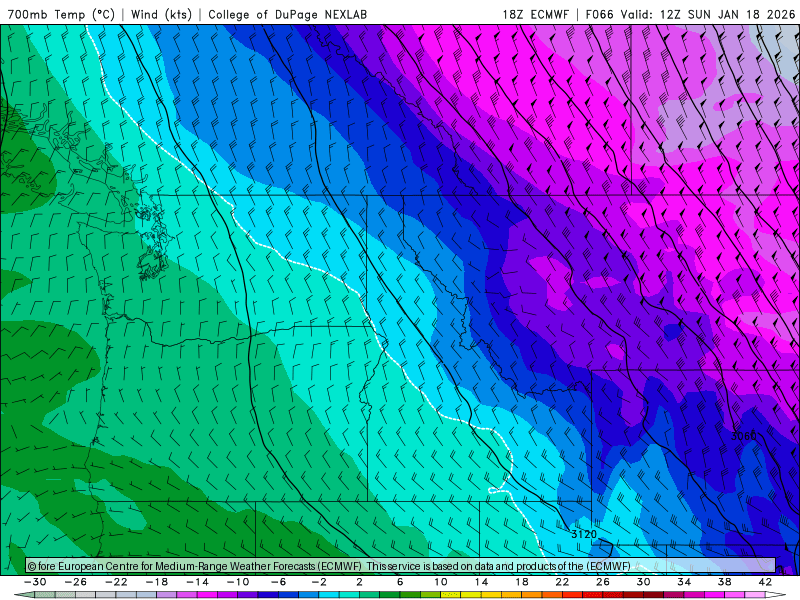Image resolution: width=800 pixels, height=600 pixels.
Task: Click the '6' color scale value
Action: [400, 582]
